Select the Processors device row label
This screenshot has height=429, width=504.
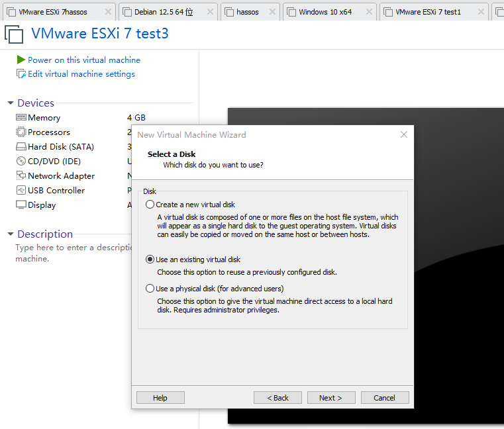[49, 132]
